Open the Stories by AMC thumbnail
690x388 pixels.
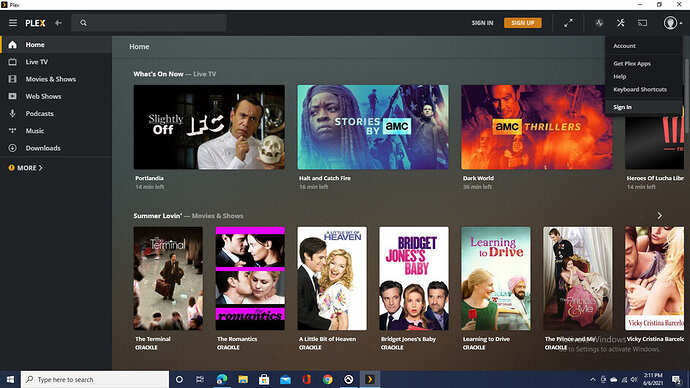click(373, 127)
